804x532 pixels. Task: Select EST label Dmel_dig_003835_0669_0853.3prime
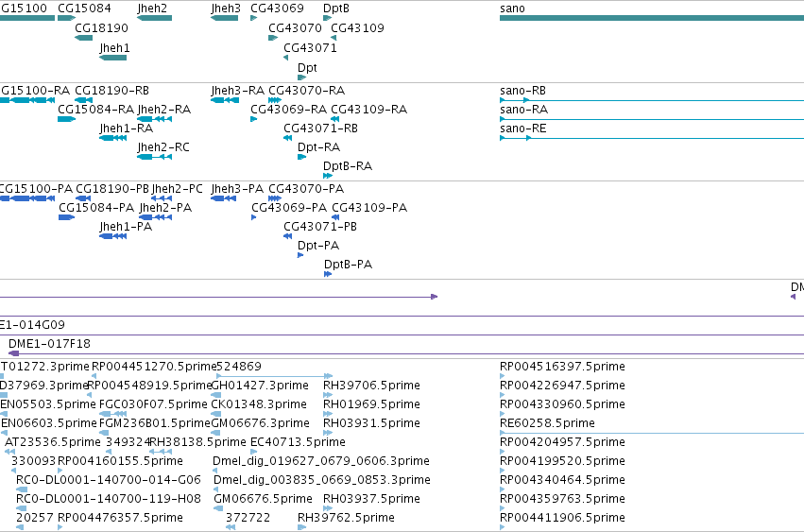click(322, 481)
